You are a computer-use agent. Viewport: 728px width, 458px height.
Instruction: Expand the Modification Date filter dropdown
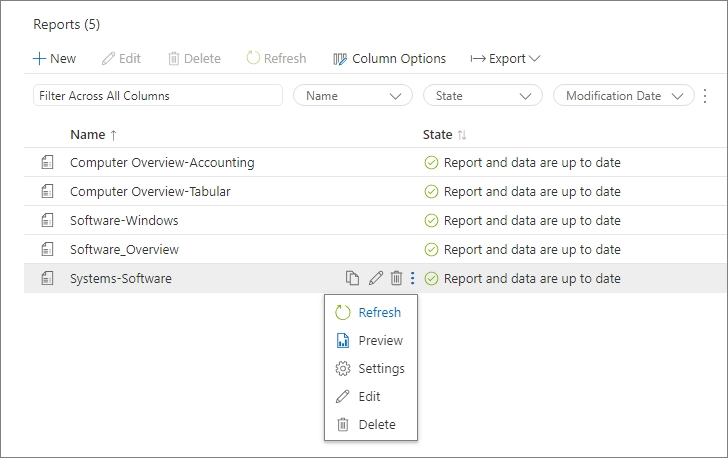[623, 96]
